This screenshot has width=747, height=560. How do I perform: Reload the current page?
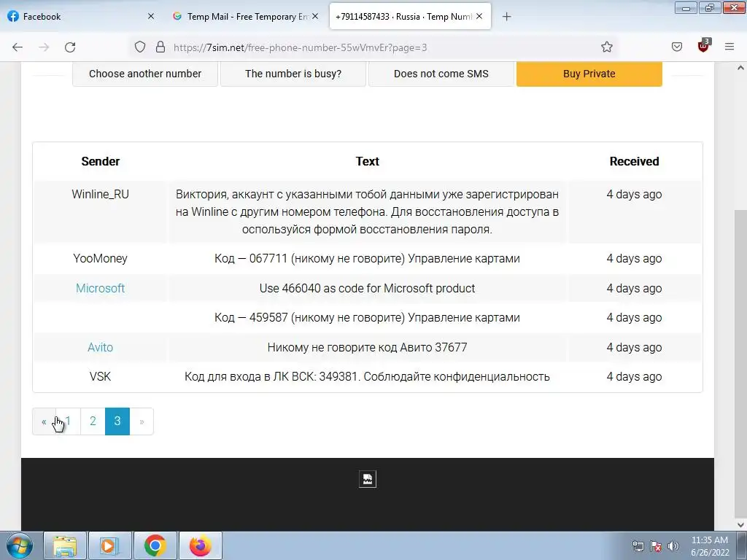click(x=70, y=47)
